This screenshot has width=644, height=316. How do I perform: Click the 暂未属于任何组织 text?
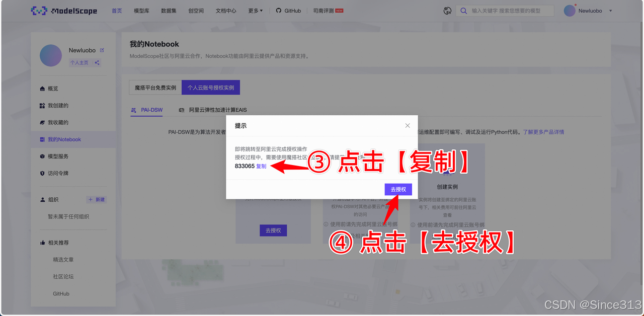[68, 216]
